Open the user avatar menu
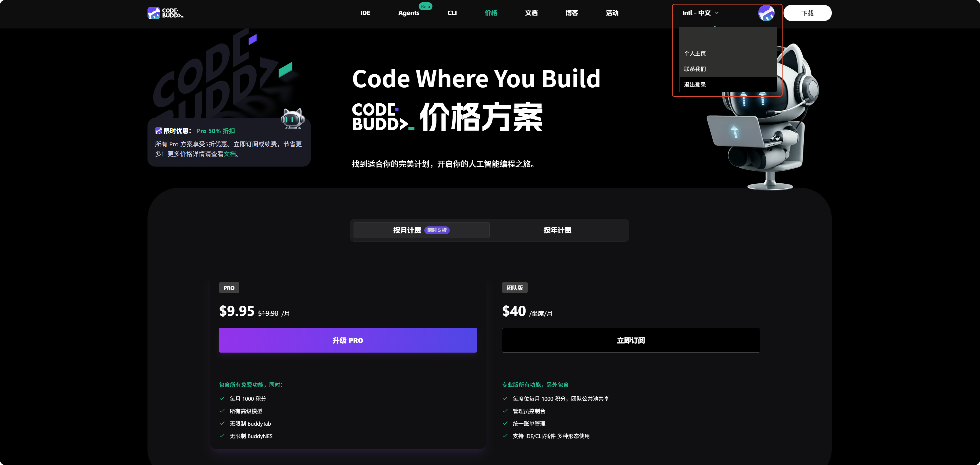Image resolution: width=980 pixels, height=465 pixels. pos(766,13)
